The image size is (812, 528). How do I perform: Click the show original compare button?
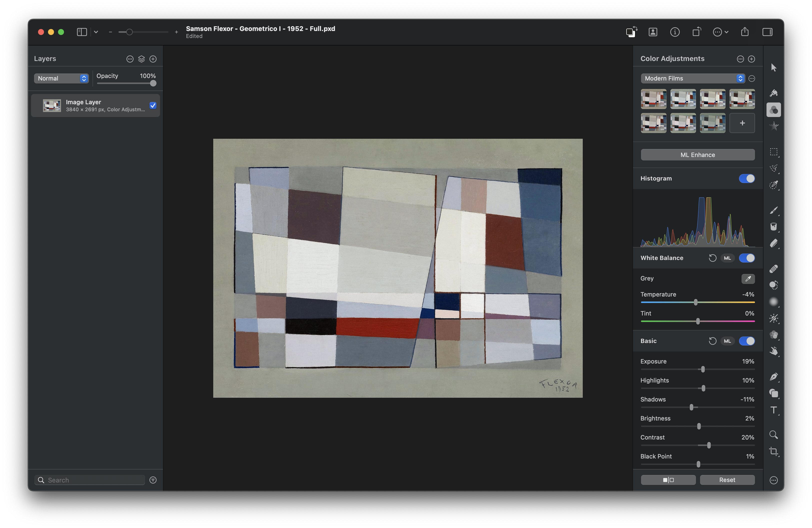pyautogui.click(x=668, y=479)
